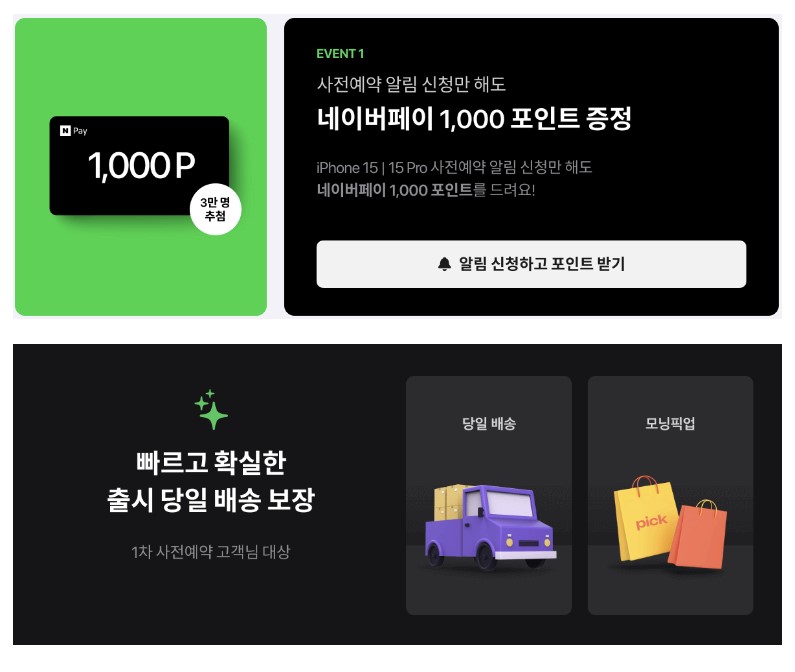Click the orange shopping bag illustration
795x672 pixels.
(x=698, y=534)
